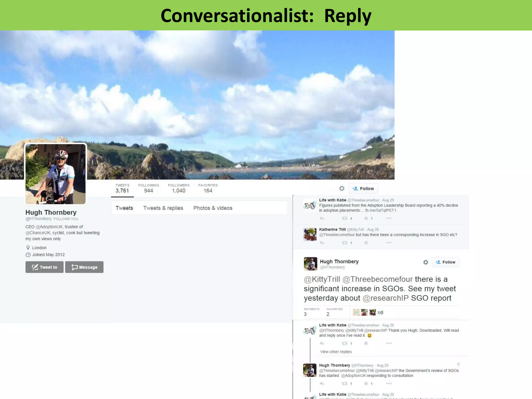
Task: Open the Followers 1,040 stat
Action: click(x=178, y=188)
